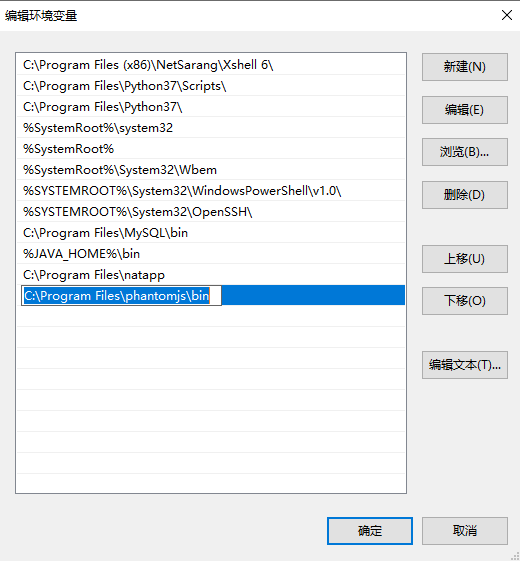Click the 新建(N) button
Screen dimensions: 520x561
point(465,67)
